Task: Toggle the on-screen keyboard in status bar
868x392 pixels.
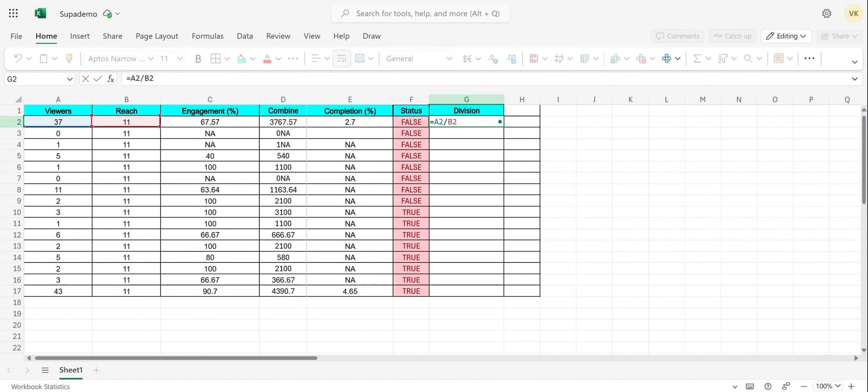Action: click(x=750, y=386)
